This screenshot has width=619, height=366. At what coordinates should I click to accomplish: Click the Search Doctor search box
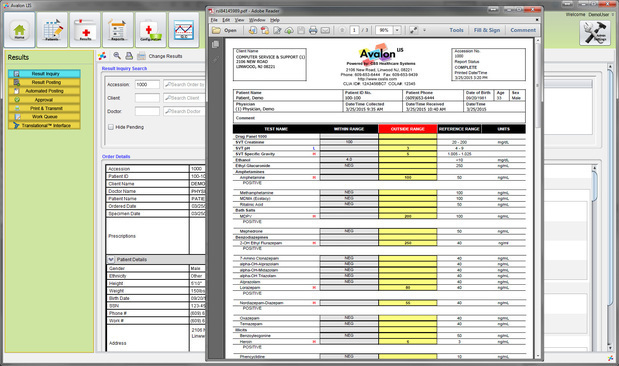click(x=184, y=111)
